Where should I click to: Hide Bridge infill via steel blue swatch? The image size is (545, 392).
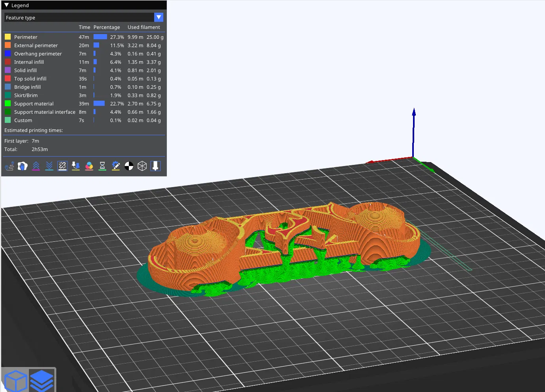8,87
